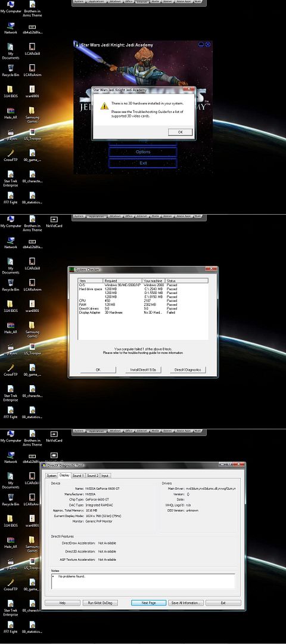Open LCARxStill icon beside System Checker window
Screen dimensions: 286x644
[x=32, y=264]
